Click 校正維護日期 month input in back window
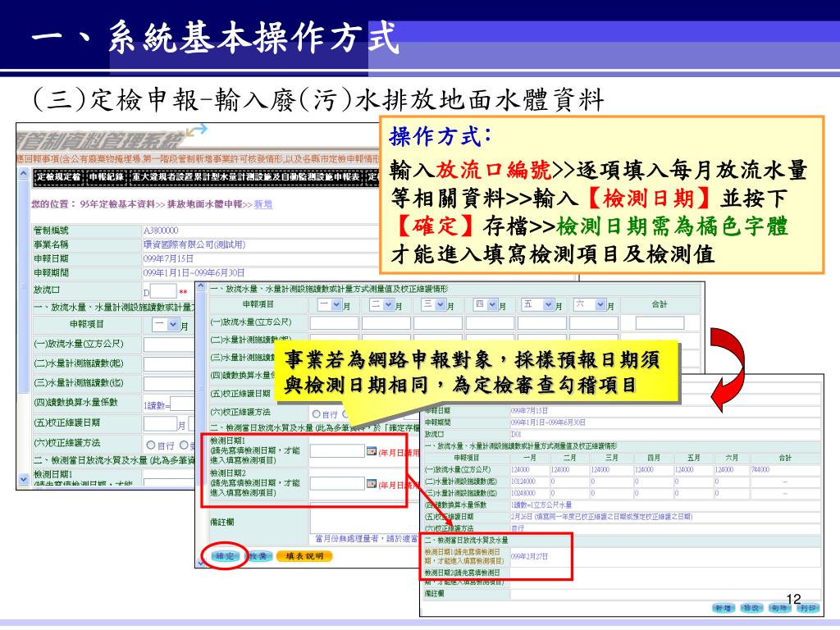The height and width of the screenshot is (630, 840). click(x=160, y=424)
